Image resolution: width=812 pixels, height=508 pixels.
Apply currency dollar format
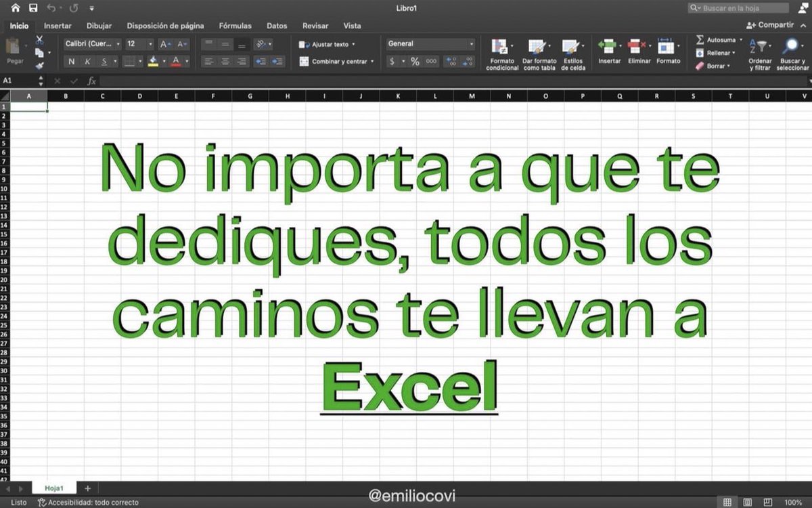coord(392,62)
